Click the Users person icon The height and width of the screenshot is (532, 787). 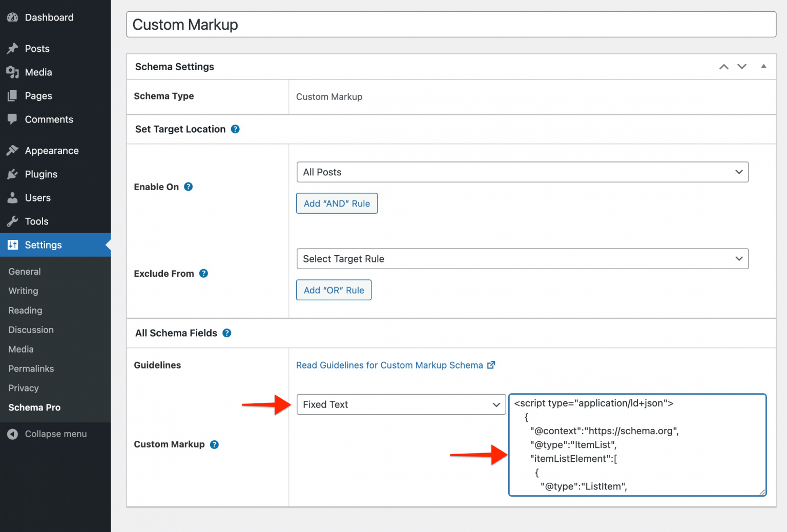pos(13,198)
